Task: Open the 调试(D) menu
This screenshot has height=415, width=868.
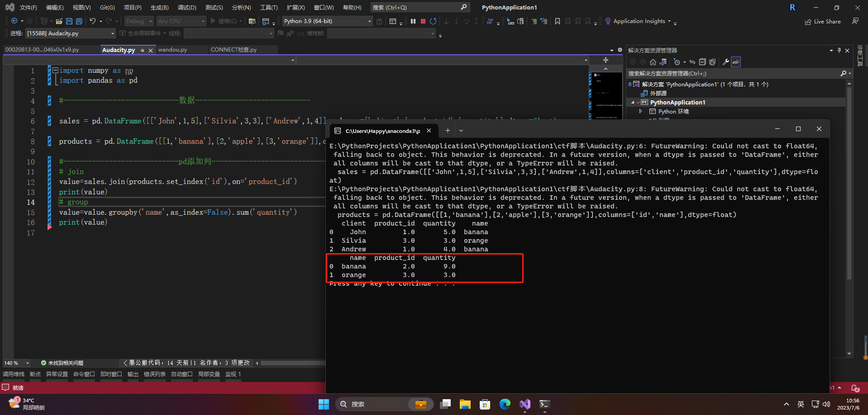Action: pos(187,8)
